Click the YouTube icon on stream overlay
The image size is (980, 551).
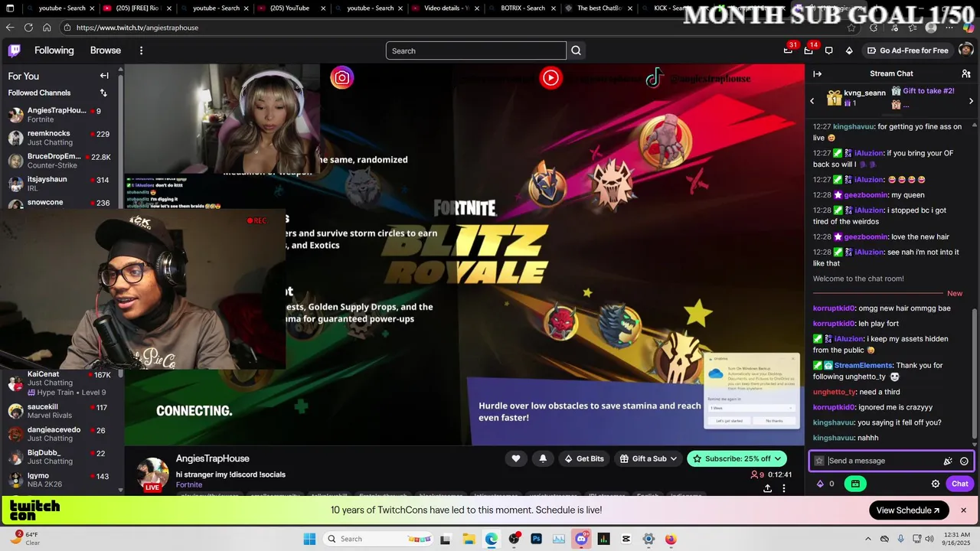(550, 77)
